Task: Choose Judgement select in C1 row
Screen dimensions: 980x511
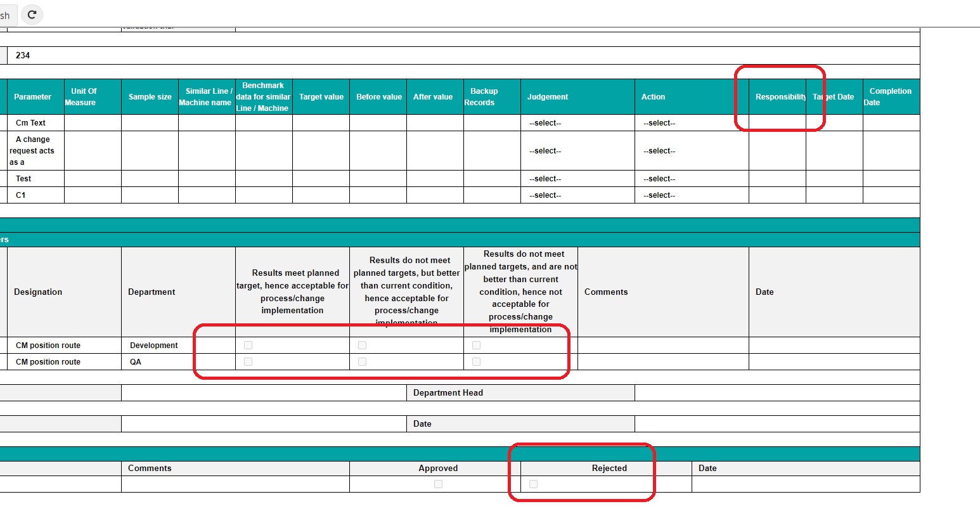Action: pos(577,195)
